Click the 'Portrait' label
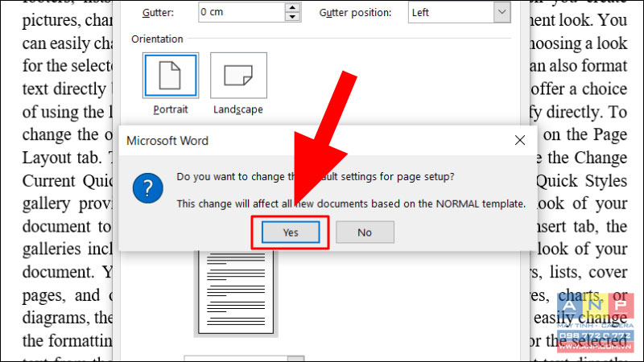Viewport: 644px width, 362px height. pos(171,109)
